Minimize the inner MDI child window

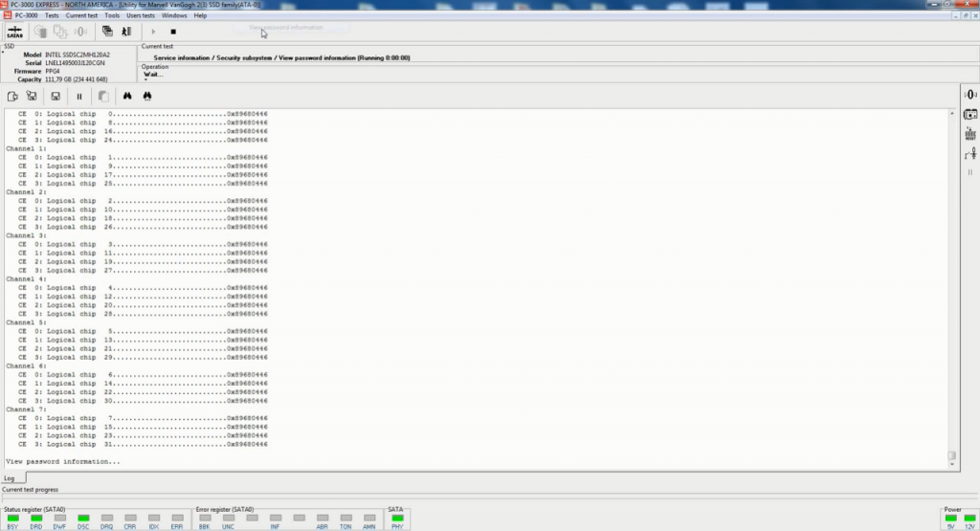pyautogui.click(x=956, y=15)
